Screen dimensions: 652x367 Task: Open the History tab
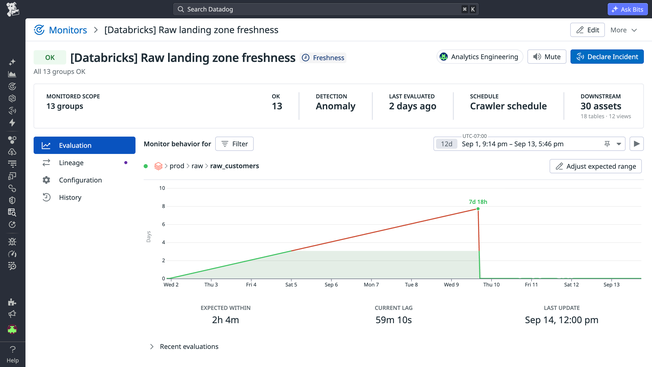[84, 197]
